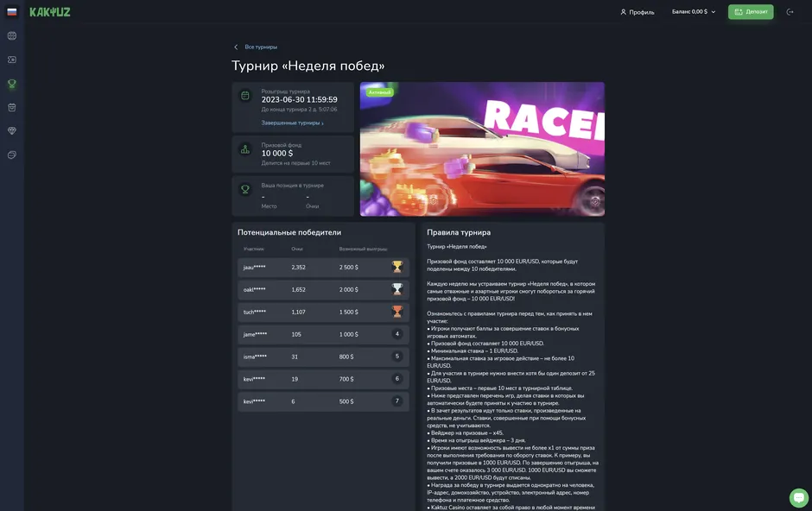Click the trophy icon in position card
Viewport: 812px width, 511px height.
click(x=245, y=189)
